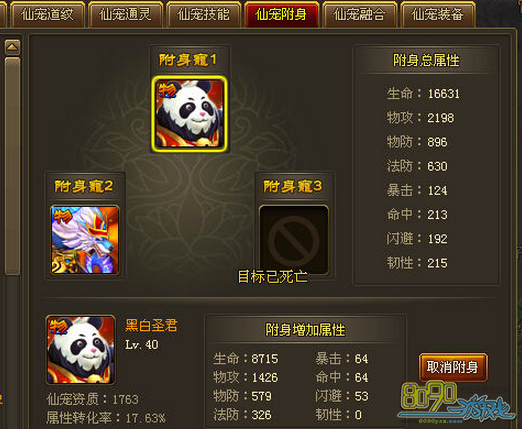Click the locked 附身宠3 empty slot
Screen dimensions: 522x429
(294, 239)
